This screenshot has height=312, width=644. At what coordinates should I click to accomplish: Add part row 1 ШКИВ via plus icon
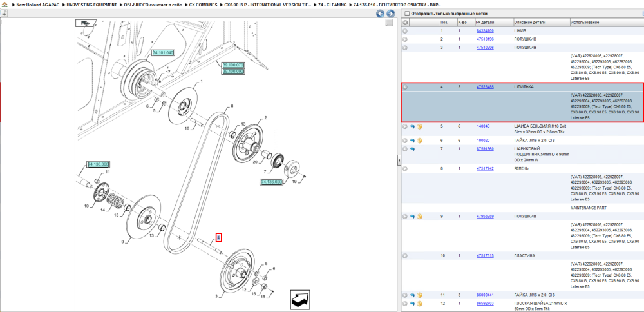[405, 31]
